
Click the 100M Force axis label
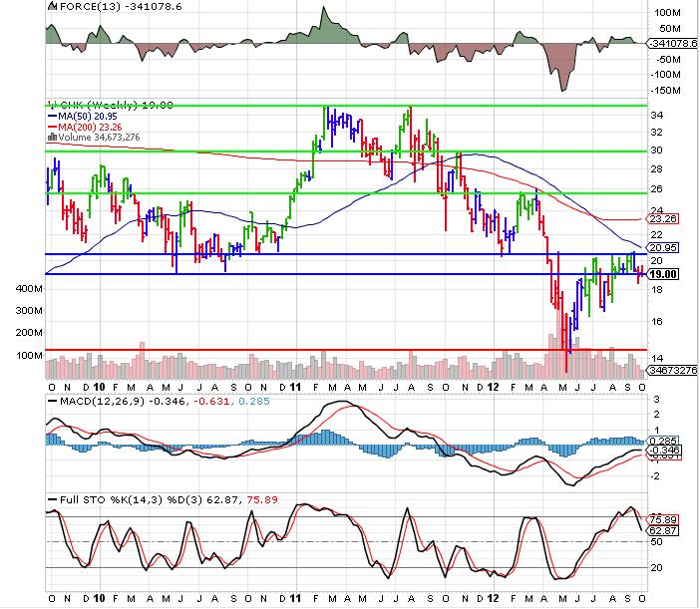click(x=667, y=13)
